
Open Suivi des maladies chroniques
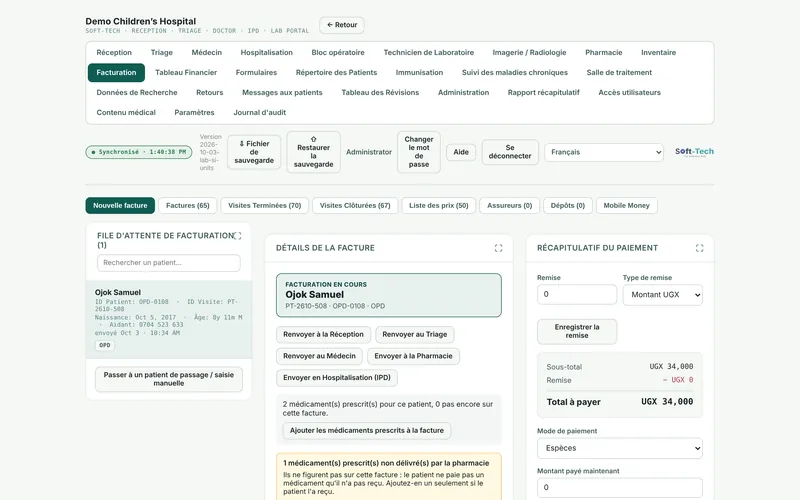tap(514, 72)
